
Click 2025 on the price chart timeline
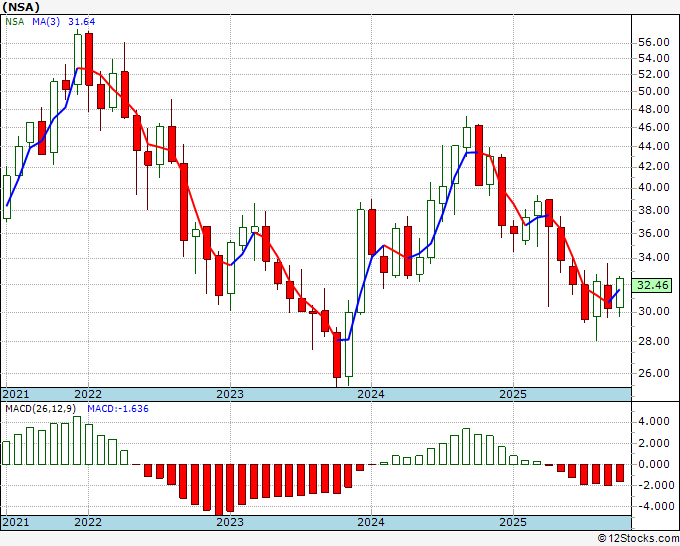[x=513, y=394]
